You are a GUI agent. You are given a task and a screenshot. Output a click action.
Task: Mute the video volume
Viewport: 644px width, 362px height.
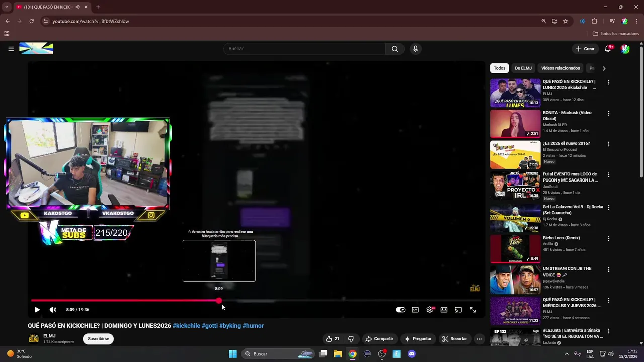point(53,310)
